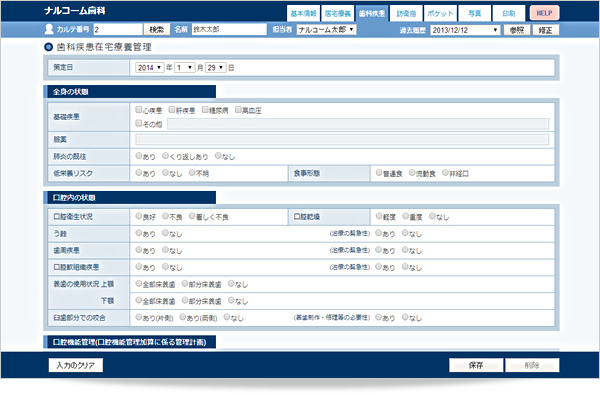Open the 印刷 tab
600x395 pixels.
pyautogui.click(x=509, y=13)
